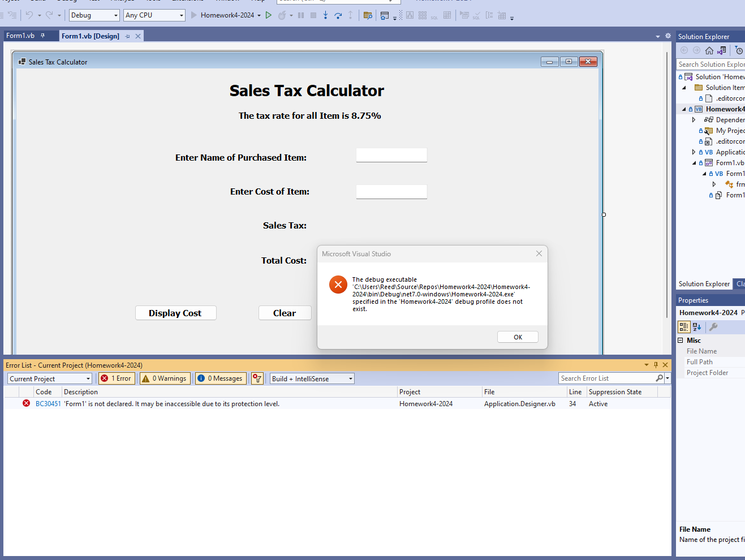Click the document window settings gear icon

coord(668,36)
